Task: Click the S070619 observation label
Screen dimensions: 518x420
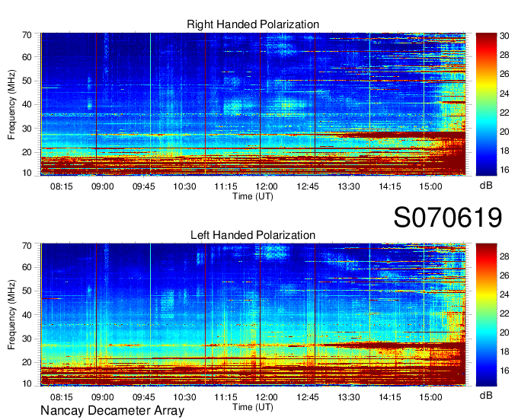Action: click(x=448, y=218)
